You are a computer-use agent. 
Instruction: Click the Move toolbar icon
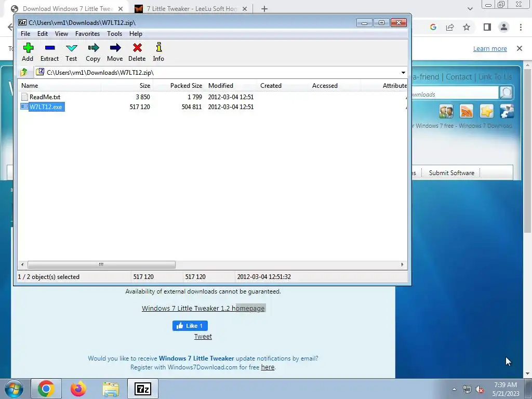(115, 52)
